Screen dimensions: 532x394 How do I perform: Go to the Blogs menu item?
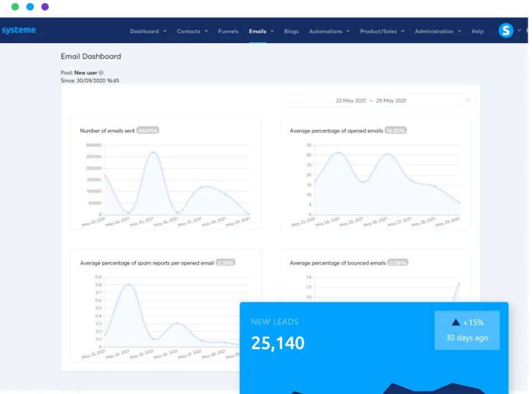tap(291, 31)
